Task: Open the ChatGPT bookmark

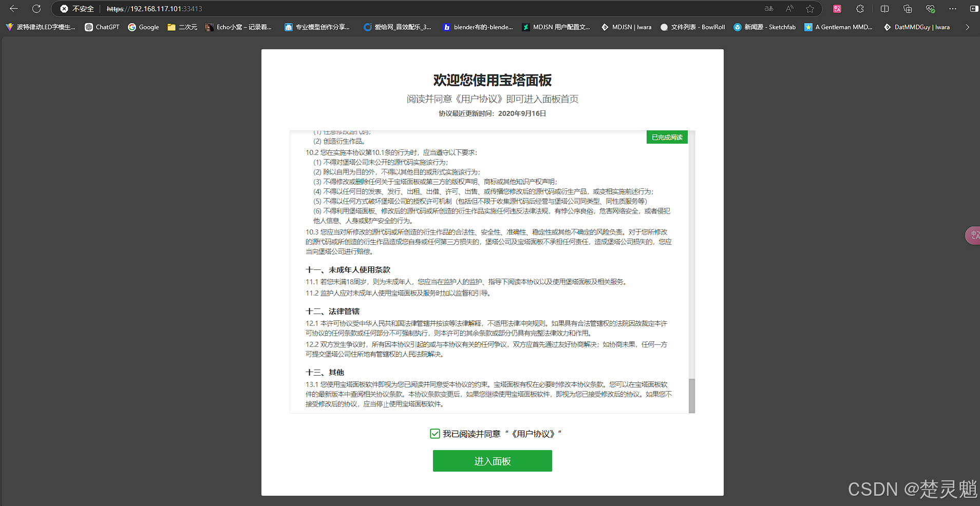Action: [102, 27]
